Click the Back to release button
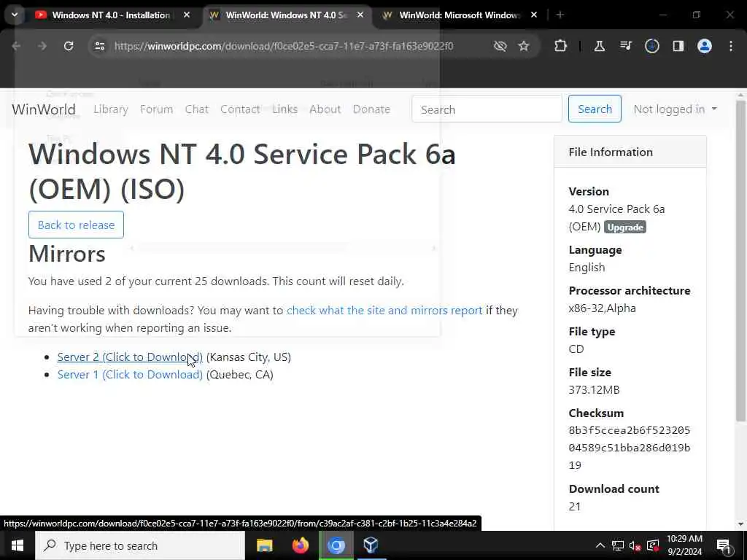This screenshot has width=747, height=560. click(76, 225)
